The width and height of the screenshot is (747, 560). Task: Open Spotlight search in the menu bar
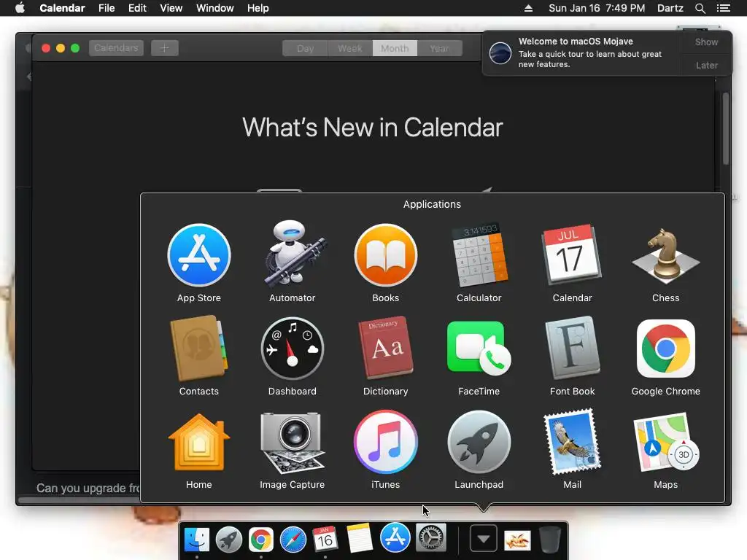coord(700,8)
